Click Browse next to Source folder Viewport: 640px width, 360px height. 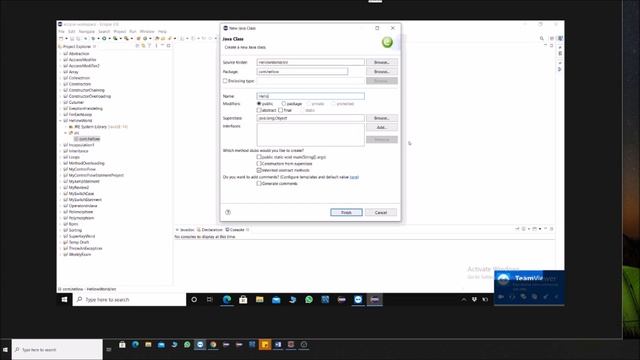point(382,62)
